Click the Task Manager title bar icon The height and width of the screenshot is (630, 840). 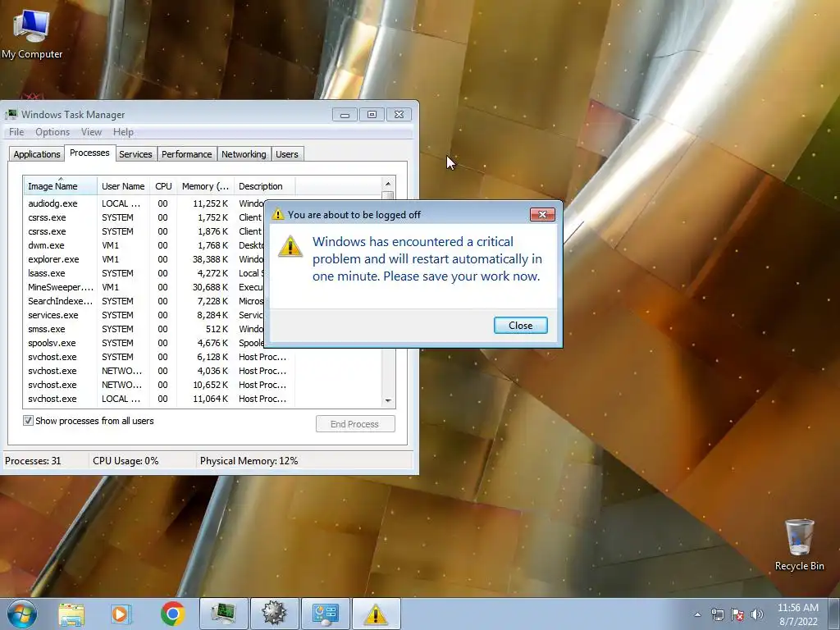[x=11, y=114]
